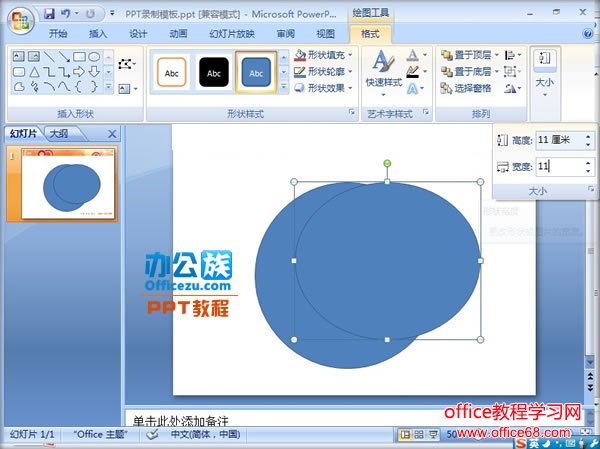Select the vertical text box shape
600x449 pixels.
click(34, 57)
